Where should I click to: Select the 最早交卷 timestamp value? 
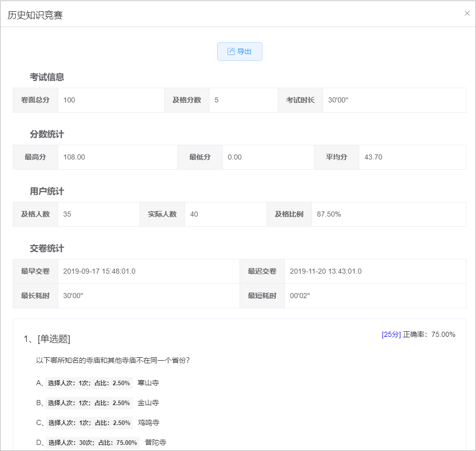coord(99,271)
